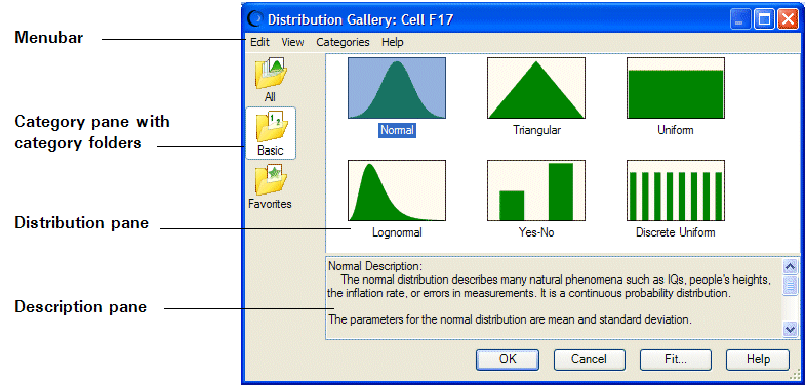Open the Help menu in menubar
The image size is (806, 386).
click(x=393, y=42)
